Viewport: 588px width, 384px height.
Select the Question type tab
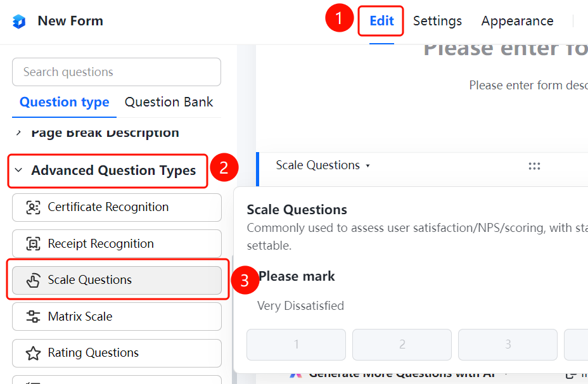[x=64, y=102]
